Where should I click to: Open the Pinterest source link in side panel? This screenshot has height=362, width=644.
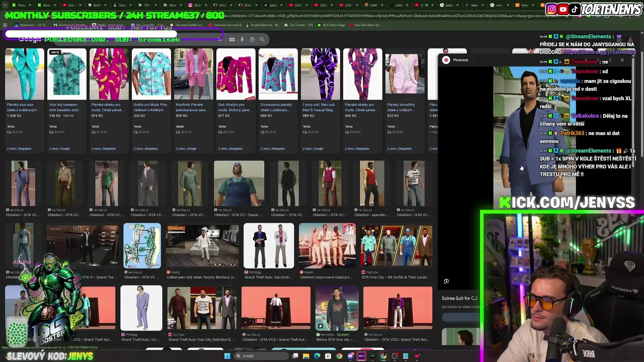click(460, 60)
